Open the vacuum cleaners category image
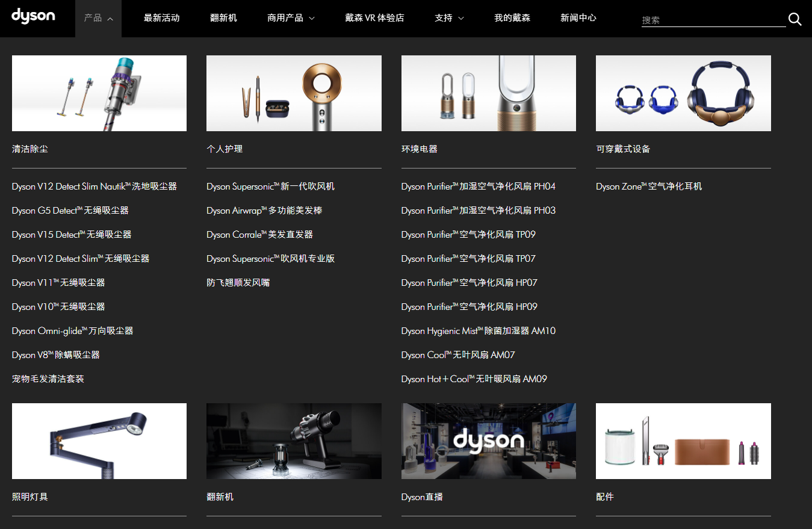This screenshot has width=812, height=529. click(x=99, y=93)
